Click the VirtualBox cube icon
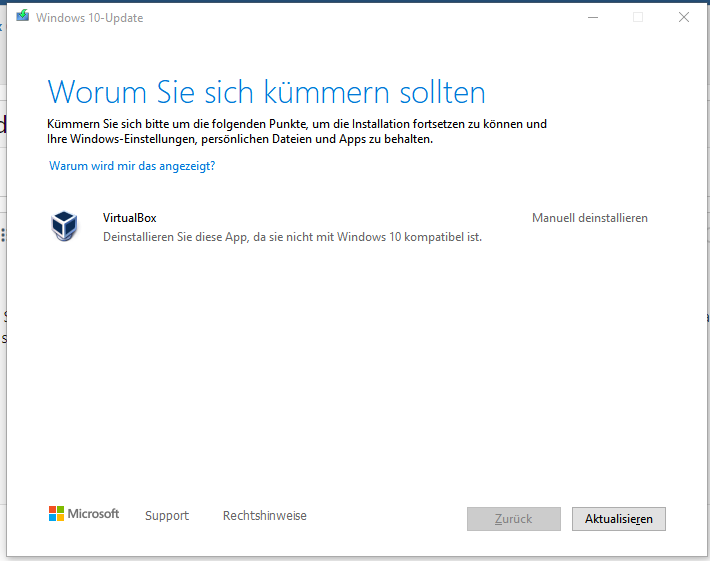The image size is (710, 561). click(x=64, y=225)
